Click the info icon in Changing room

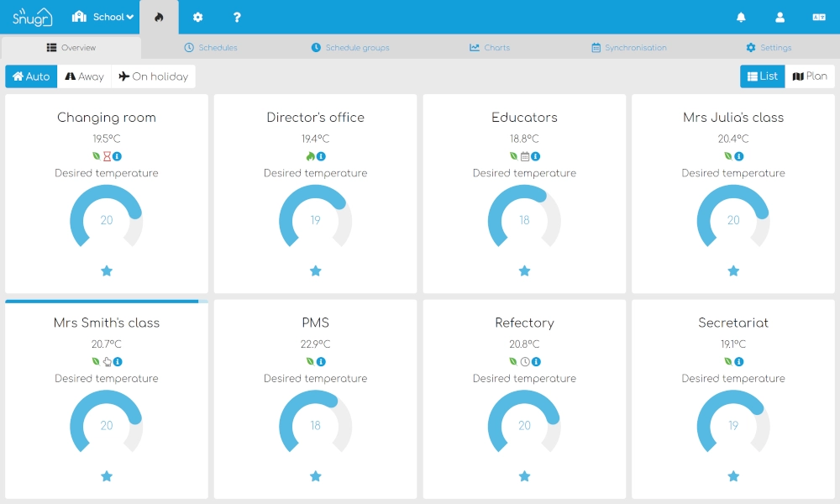(x=117, y=156)
